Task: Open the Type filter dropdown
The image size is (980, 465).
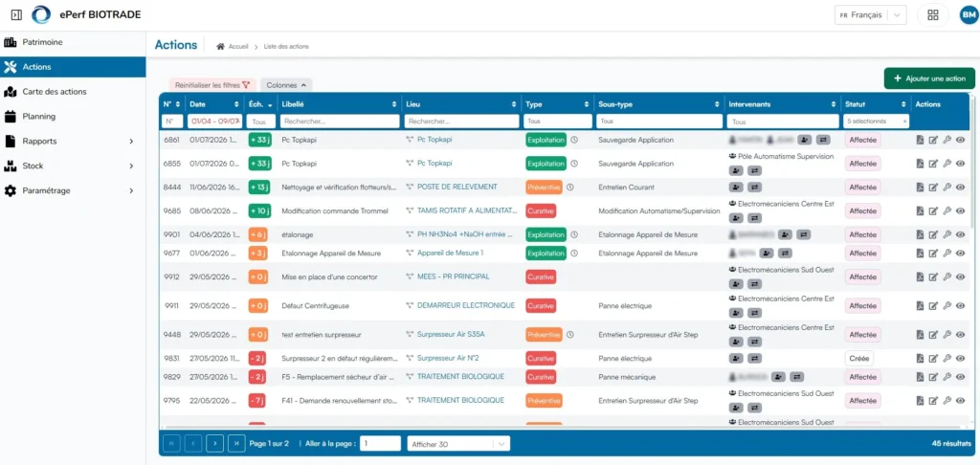Action: pyautogui.click(x=558, y=122)
